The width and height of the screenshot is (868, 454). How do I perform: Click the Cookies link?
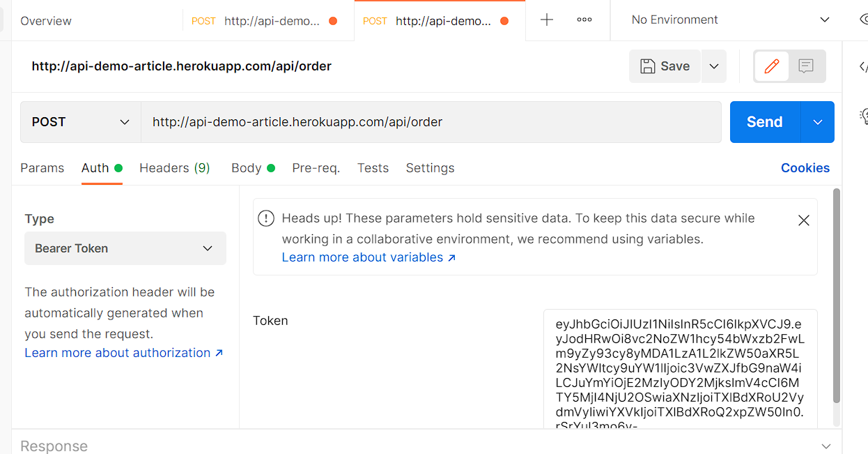[x=805, y=168]
